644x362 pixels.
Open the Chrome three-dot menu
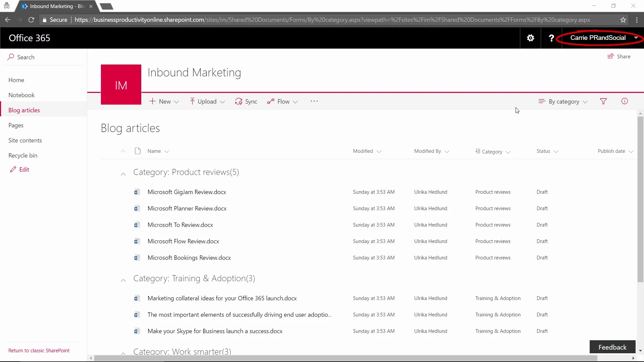(x=637, y=20)
